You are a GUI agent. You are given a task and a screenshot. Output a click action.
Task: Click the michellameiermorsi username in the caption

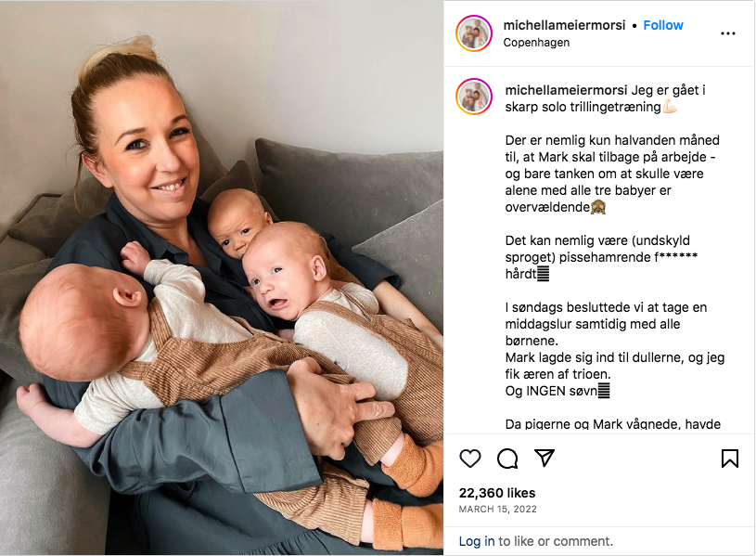coord(566,90)
